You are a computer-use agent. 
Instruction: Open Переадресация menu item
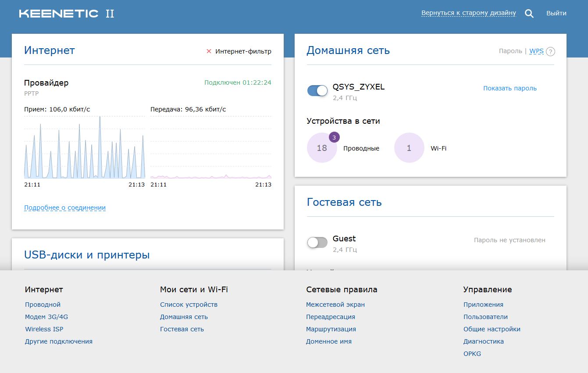click(331, 317)
